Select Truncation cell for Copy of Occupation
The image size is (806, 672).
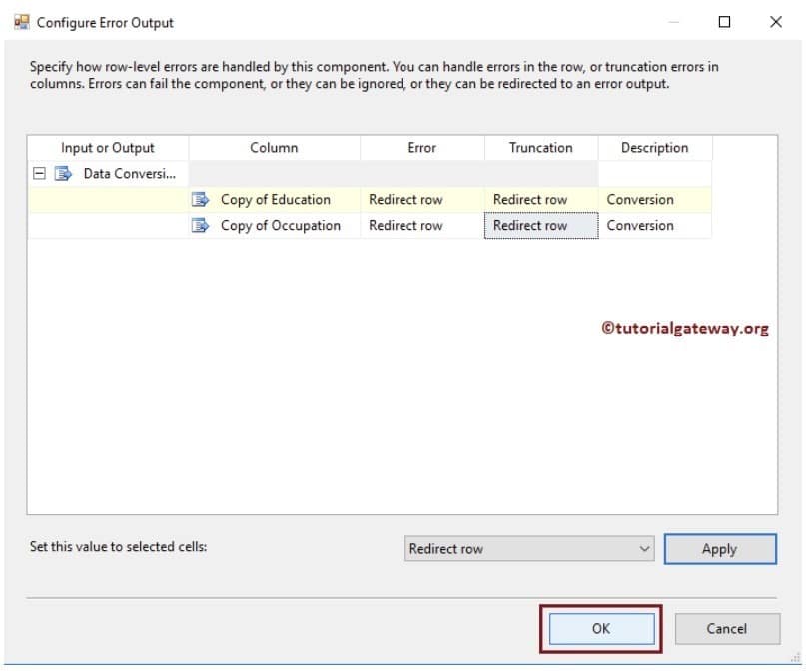[x=540, y=225]
